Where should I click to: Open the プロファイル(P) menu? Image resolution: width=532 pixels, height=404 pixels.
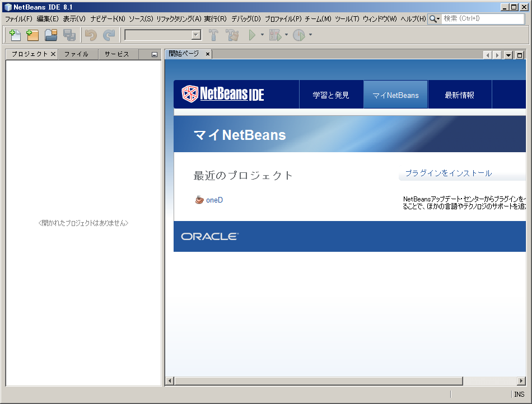pyautogui.click(x=283, y=19)
